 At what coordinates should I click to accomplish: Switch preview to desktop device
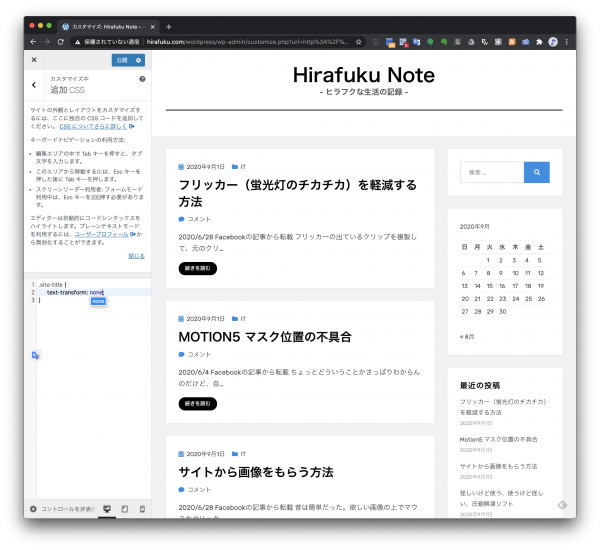point(107,509)
